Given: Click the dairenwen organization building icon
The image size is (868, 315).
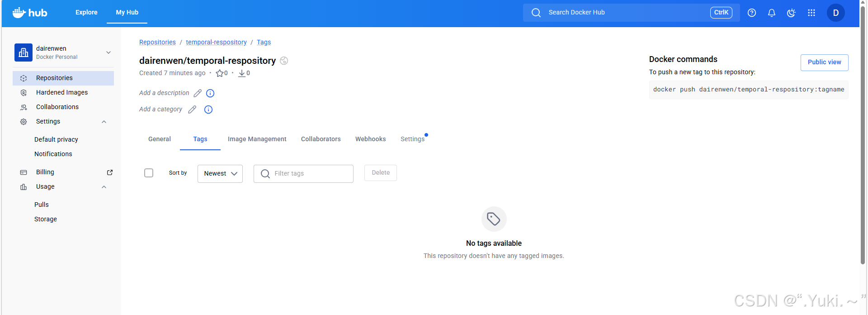Looking at the screenshot, I should coord(24,52).
